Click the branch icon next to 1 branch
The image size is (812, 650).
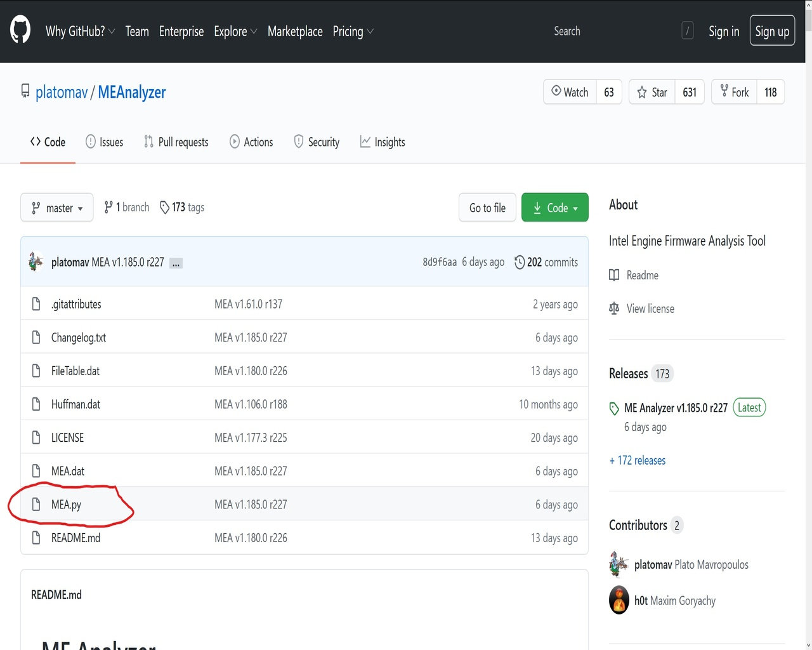pos(108,207)
